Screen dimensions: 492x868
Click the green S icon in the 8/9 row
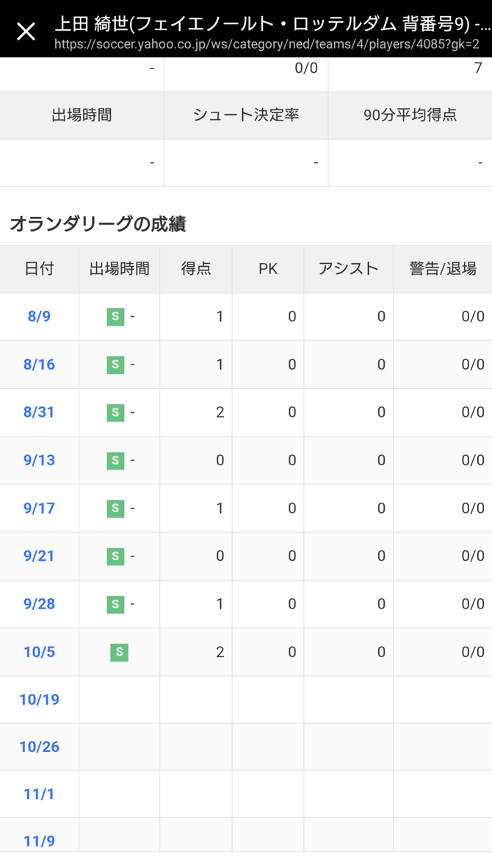tap(115, 317)
